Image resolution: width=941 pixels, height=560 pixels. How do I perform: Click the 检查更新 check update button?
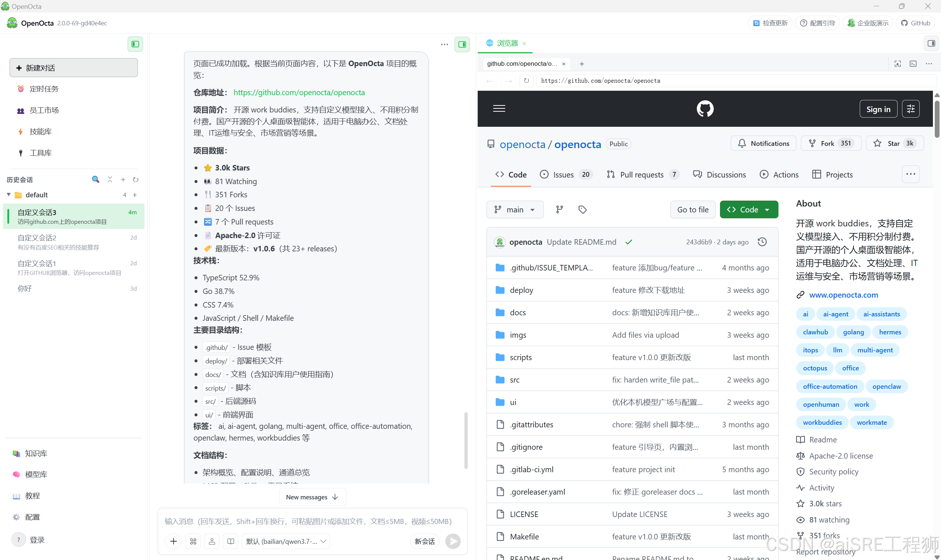coord(770,23)
